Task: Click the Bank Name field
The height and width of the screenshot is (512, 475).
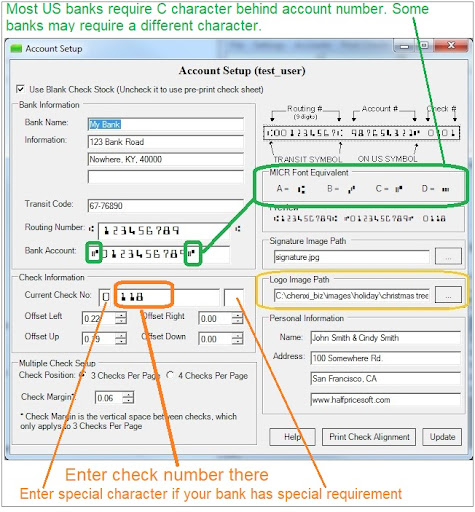Action: [x=166, y=124]
